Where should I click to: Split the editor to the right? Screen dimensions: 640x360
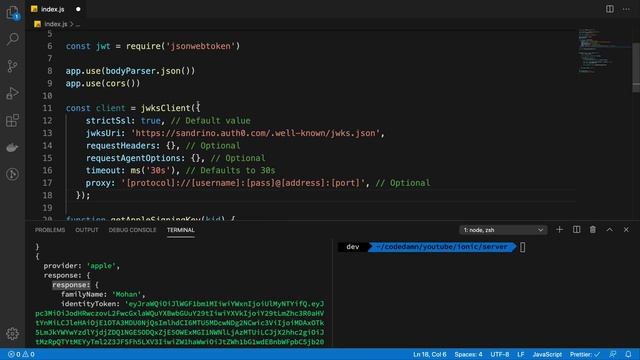click(609, 9)
